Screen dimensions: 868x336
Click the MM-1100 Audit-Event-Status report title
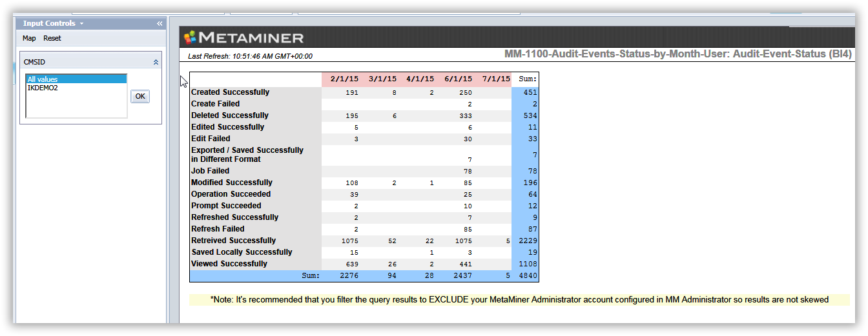[x=678, y=55]
